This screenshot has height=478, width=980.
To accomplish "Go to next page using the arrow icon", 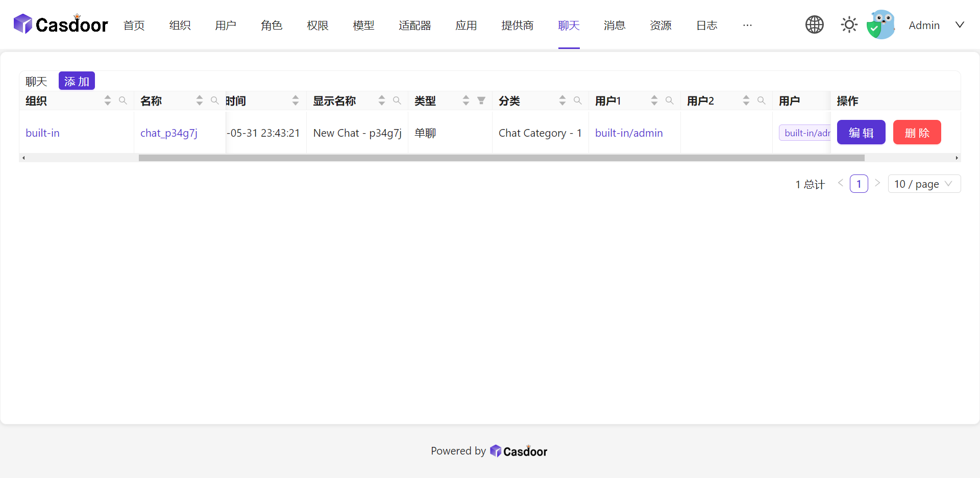I will click(x=877, y=183).
